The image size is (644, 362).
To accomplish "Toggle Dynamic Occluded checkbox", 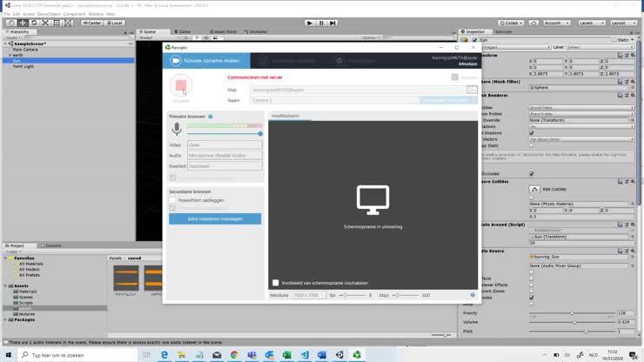I will [532, 173].
